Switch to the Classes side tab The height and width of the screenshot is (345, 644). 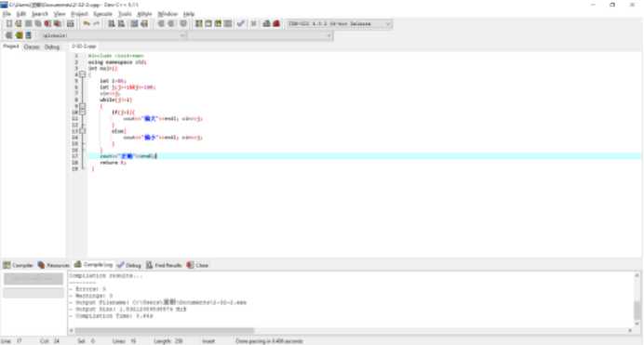coord(32,47)
